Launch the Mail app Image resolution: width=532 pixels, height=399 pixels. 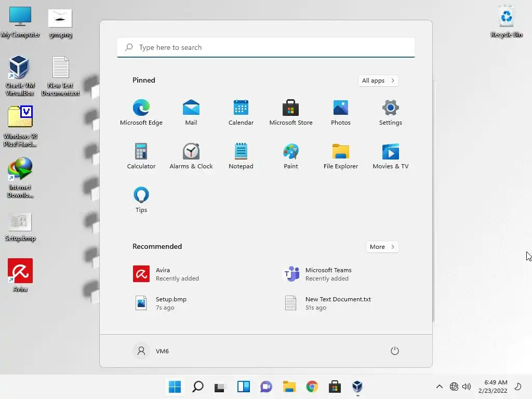(191, 113)
